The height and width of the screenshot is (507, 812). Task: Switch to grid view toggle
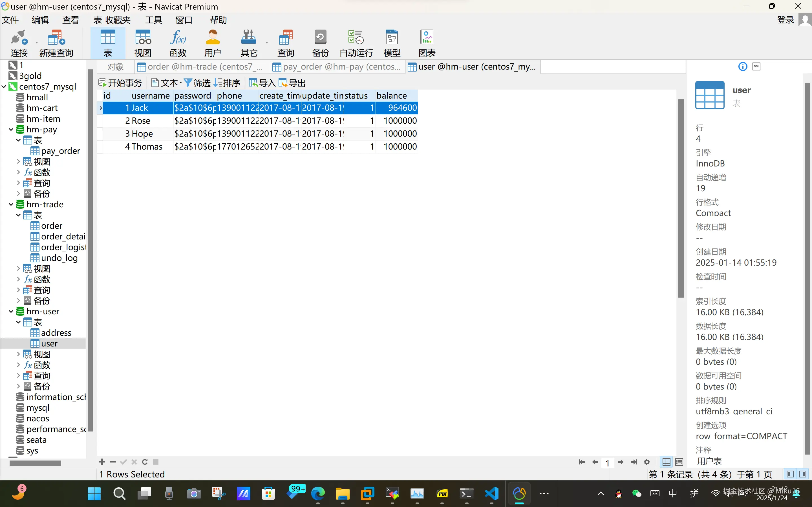coord(667,462)
